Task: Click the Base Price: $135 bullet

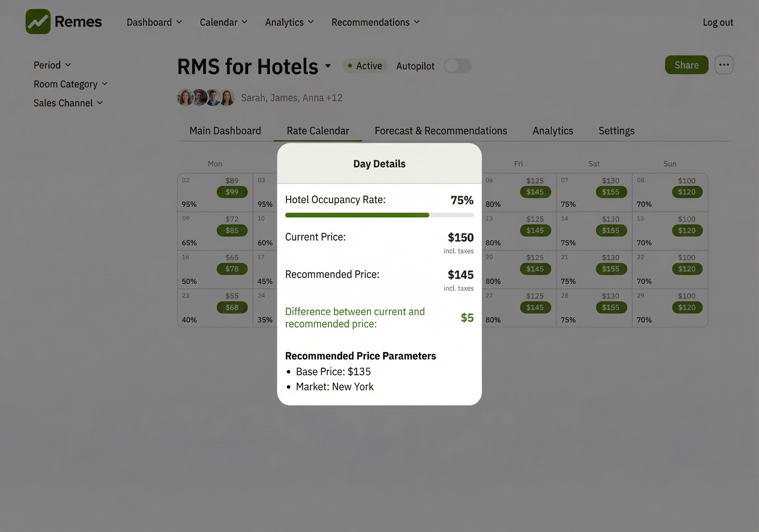Action: [x=333, y=372]
